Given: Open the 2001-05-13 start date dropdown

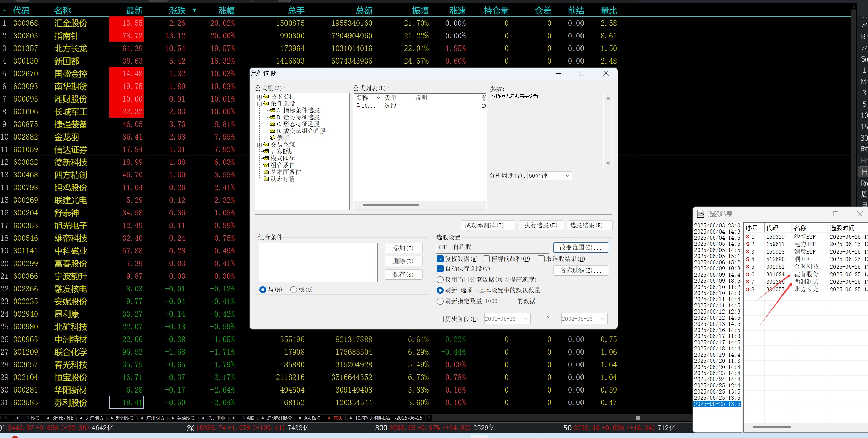Looking at the screenshot, I should click(x=526, y=319).
